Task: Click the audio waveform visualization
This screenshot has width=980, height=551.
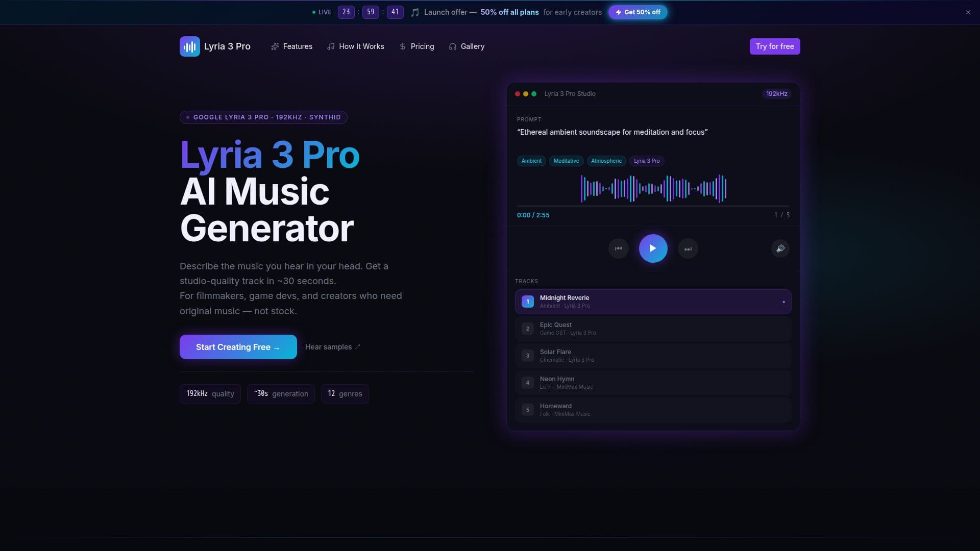Action: coord(653,188)
